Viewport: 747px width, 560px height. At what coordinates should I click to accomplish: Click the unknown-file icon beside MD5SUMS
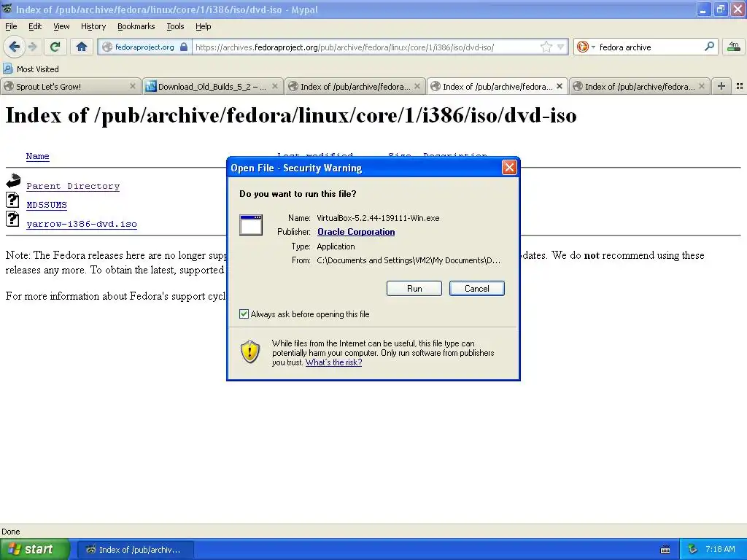(12, 200)
